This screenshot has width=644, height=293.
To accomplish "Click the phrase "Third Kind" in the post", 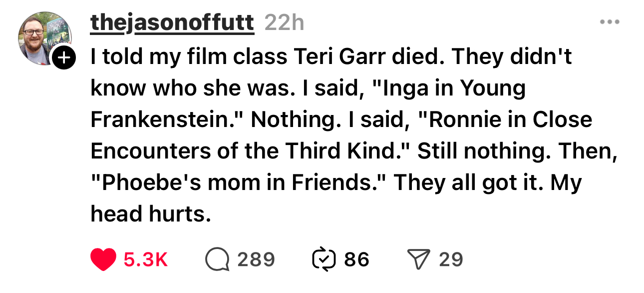I will (359, 151).
